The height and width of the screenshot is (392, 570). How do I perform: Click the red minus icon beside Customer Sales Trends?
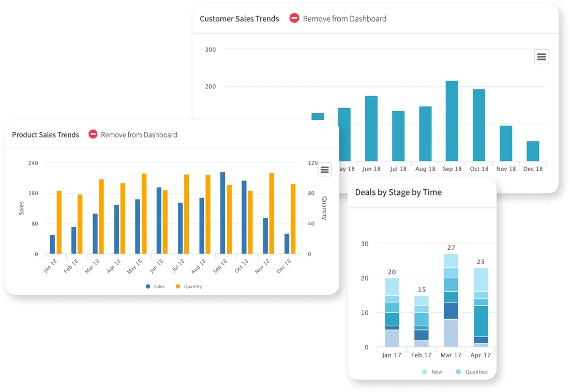pyautogui.click(x=294, y=18)
